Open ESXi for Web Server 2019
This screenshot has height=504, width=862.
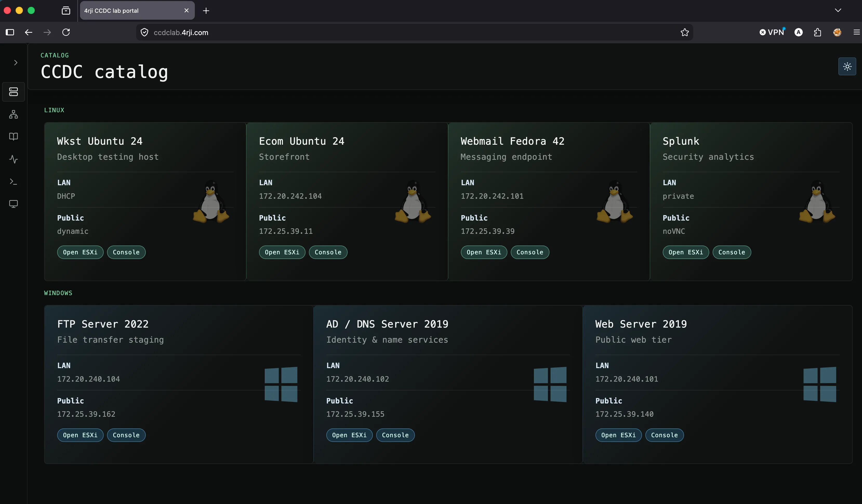(x=619, y=435)
